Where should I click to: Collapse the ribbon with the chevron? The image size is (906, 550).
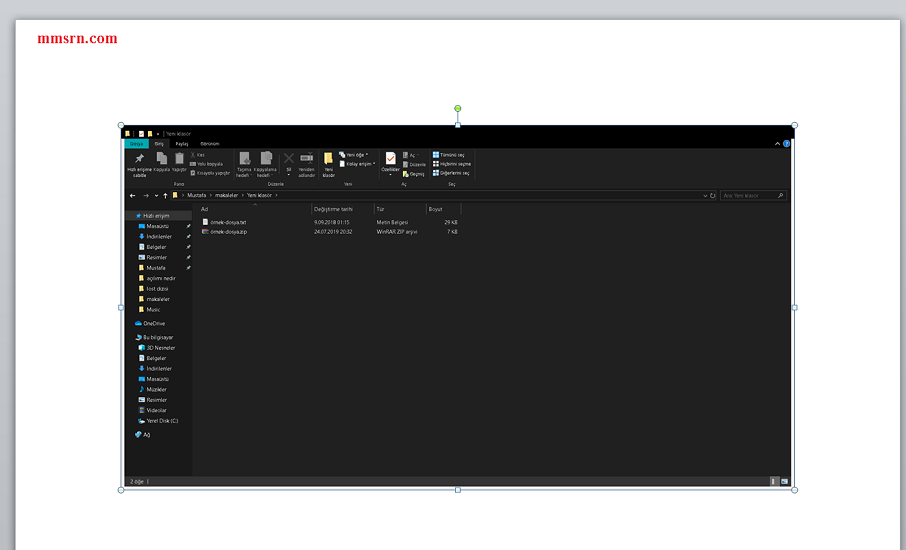pyautogui.click(x=777, y=144)
